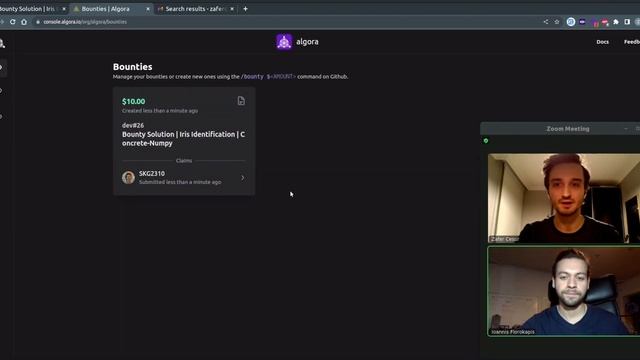Click the algora brand name

307,42
